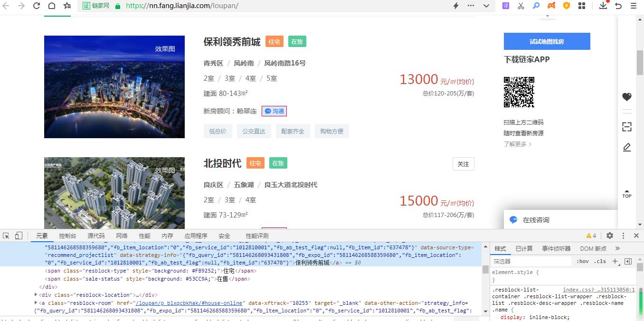Go forward to the next page

(x=21, y=6)
